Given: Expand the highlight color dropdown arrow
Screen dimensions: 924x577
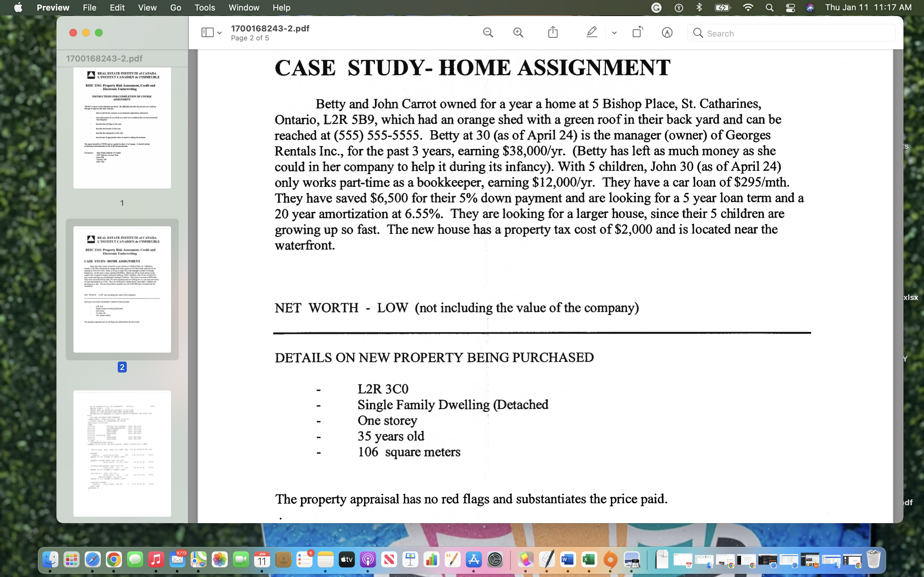Looking at the screenshot, I should (614, 33).
